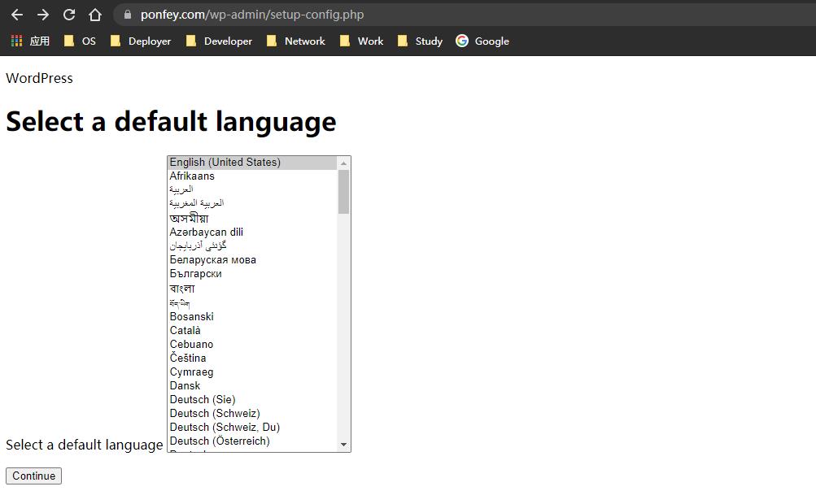Focus the address bar URL
The width and height of the screenshot is (816, 504).
252,15
